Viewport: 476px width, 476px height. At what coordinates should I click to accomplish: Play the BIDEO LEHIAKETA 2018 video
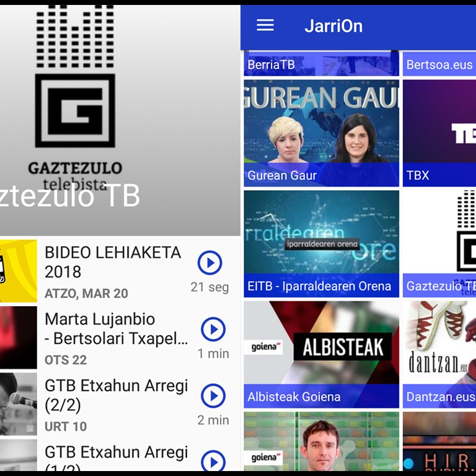(209, 263)
